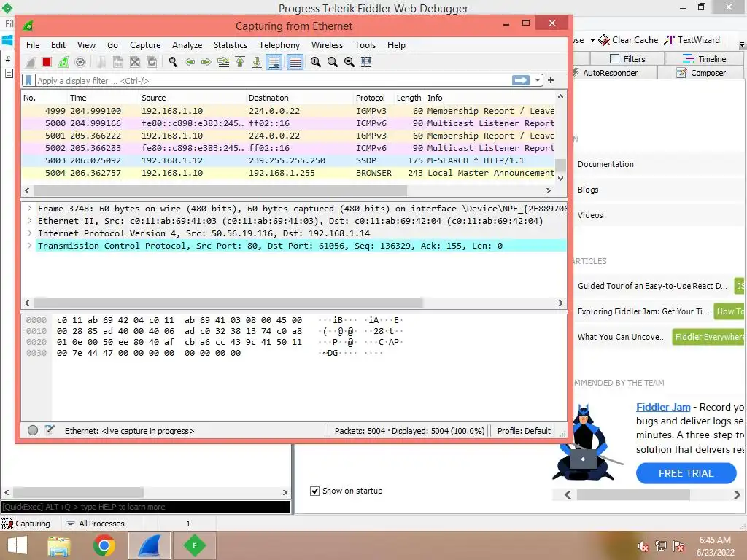This screenshot has height=560, width=747.
Task: Open the dropdown arrow before Clear Cache
Action: coord(592,41)
